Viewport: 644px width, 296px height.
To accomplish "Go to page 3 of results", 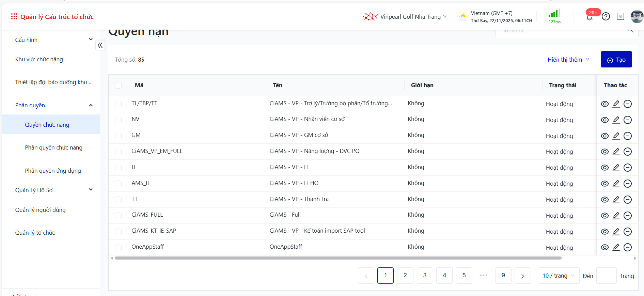I will click(x=425, y=276).
